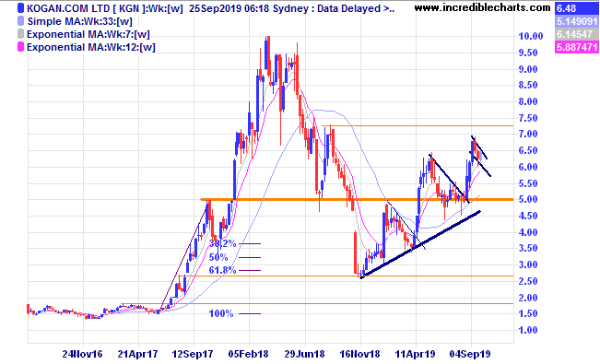Click the www.incrediblecharts.com link text
The image size is (600, 364).
pos(482,7)
